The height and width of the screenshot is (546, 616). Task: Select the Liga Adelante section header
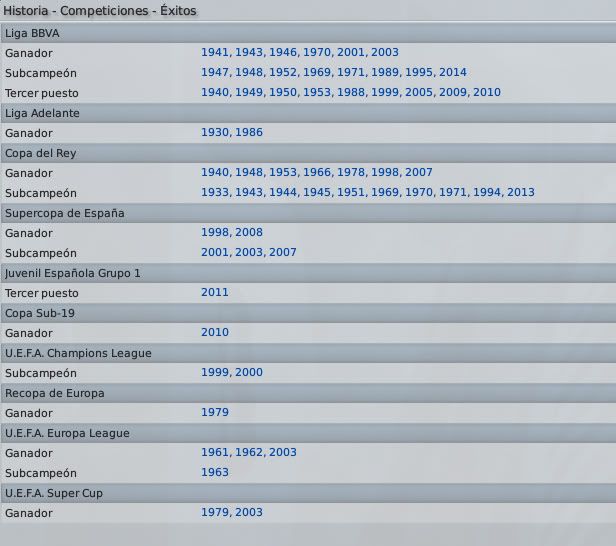308,113
